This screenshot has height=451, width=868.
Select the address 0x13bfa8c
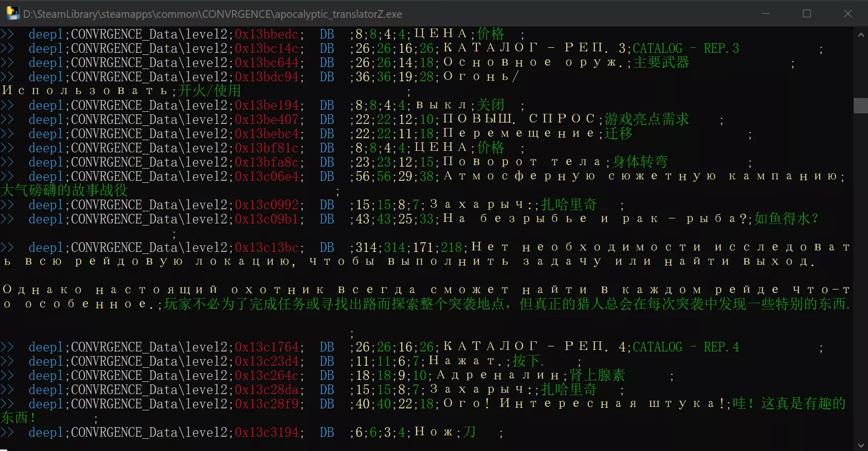coord(267,162)
